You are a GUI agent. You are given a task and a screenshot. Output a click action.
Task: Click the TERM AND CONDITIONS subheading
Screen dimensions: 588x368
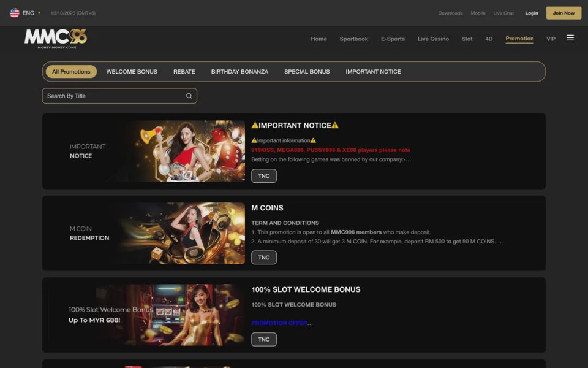[285, 223]
